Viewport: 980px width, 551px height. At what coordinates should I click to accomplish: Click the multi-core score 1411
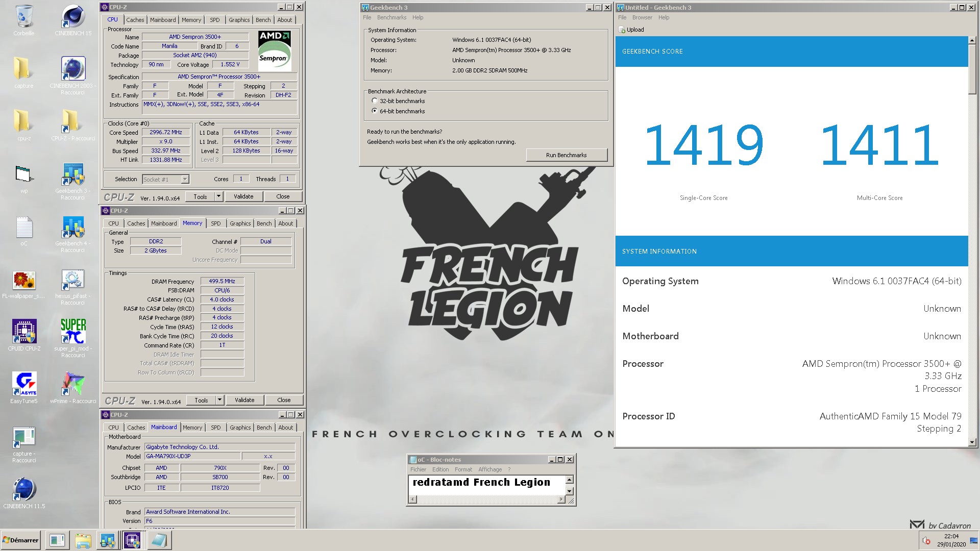[x=879, y=146]
